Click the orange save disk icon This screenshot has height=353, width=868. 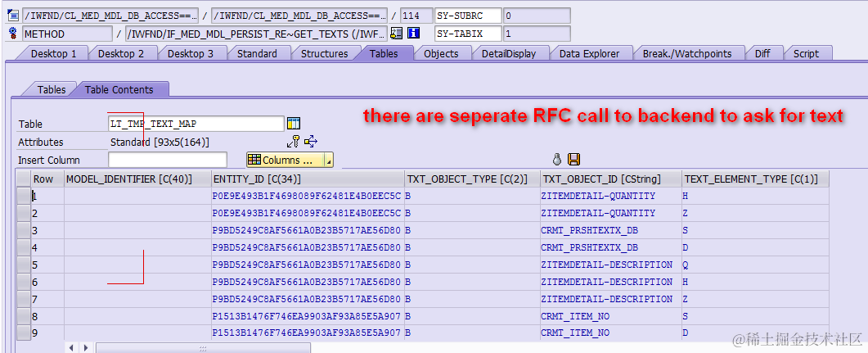coord(574,160)
